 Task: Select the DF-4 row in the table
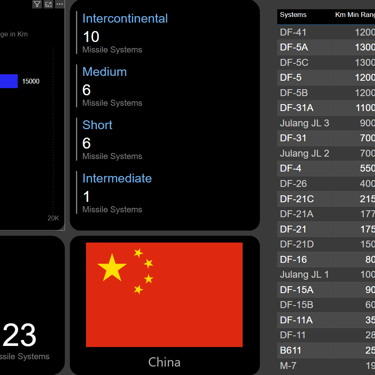click(x=326, y=168)
